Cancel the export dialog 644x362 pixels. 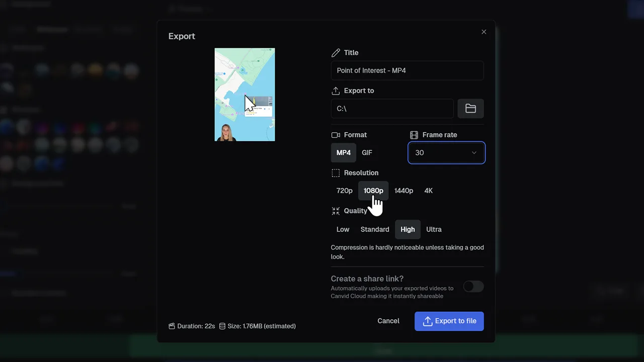click(x=388, y=321)
